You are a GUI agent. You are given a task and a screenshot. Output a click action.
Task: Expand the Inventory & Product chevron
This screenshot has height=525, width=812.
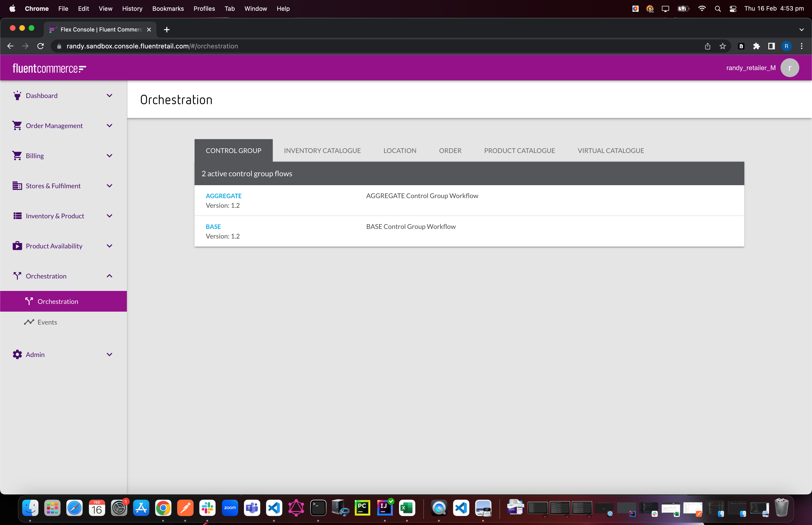click(109, 216)
